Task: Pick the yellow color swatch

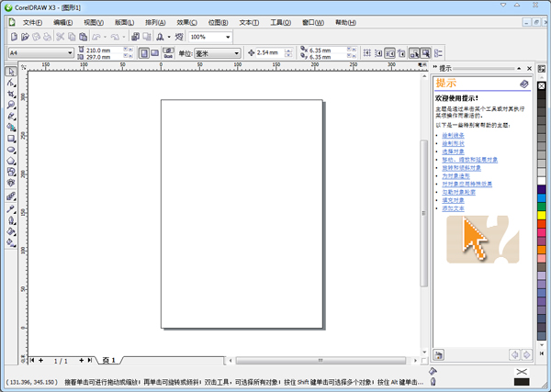Action: coord(542,215)
